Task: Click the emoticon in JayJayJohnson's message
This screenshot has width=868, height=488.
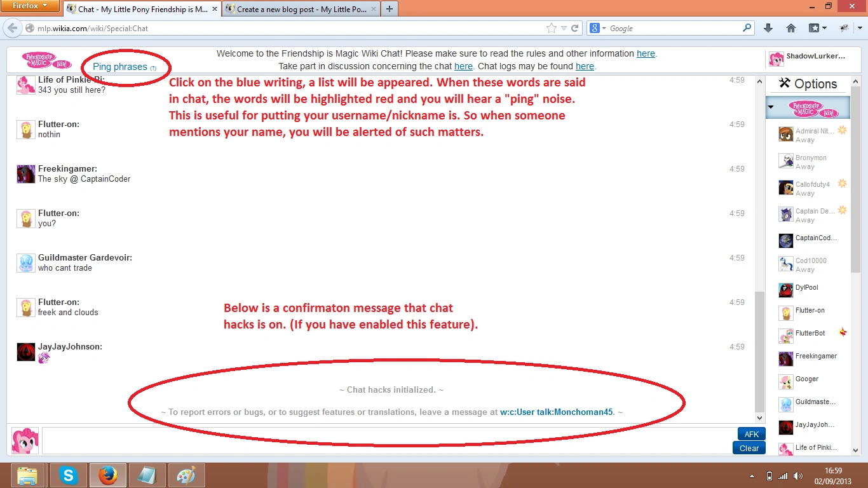Action: (x=44, y=358)
